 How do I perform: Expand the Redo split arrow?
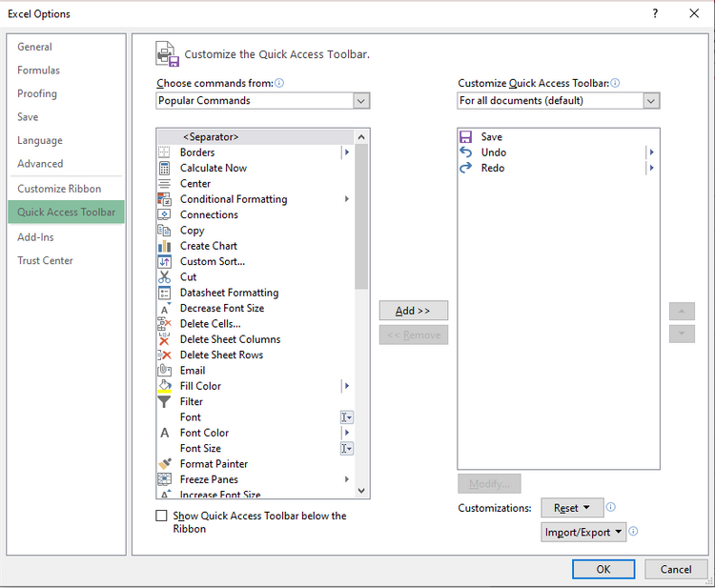click(651, 168)
